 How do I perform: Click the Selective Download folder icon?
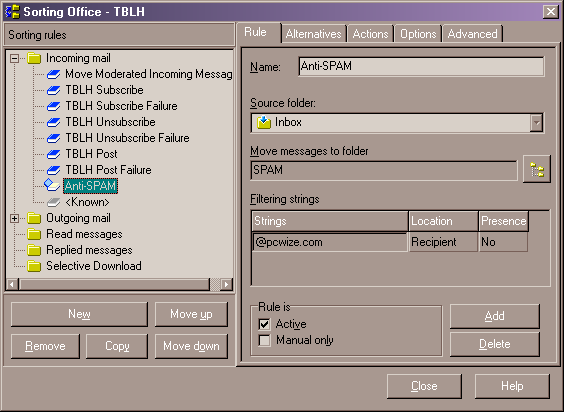pos(34,266)
